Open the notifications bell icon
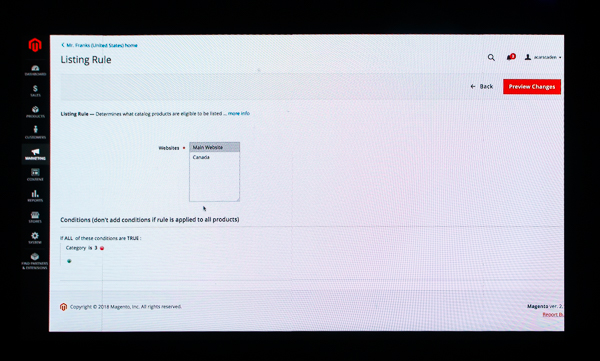The image size is (600, 361). tap(510, 57)
